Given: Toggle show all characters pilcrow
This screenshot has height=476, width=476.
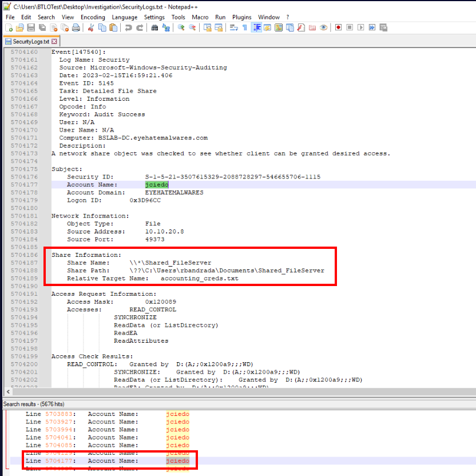Looking at the screenshot, I should point(245,27).
